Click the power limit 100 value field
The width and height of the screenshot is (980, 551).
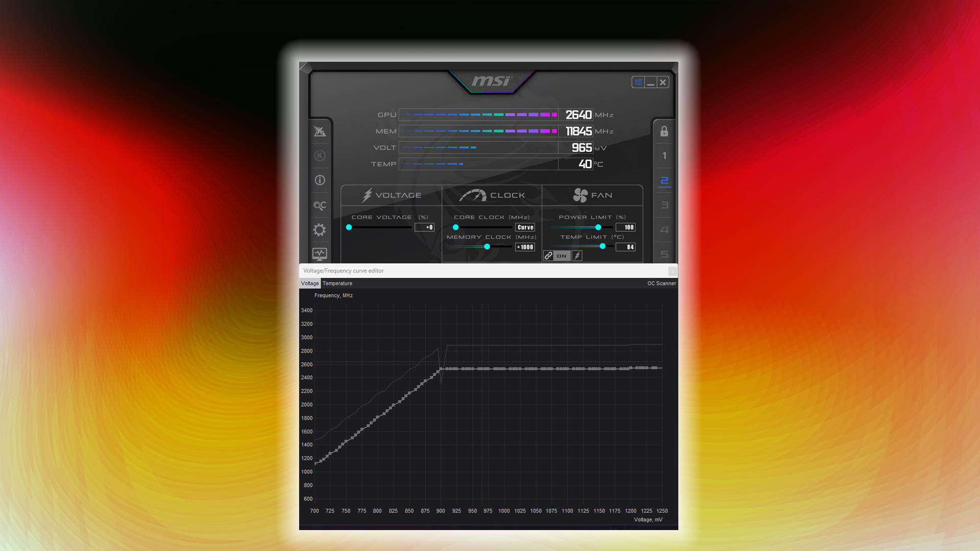pyautogui.click(x=625, y=228)
